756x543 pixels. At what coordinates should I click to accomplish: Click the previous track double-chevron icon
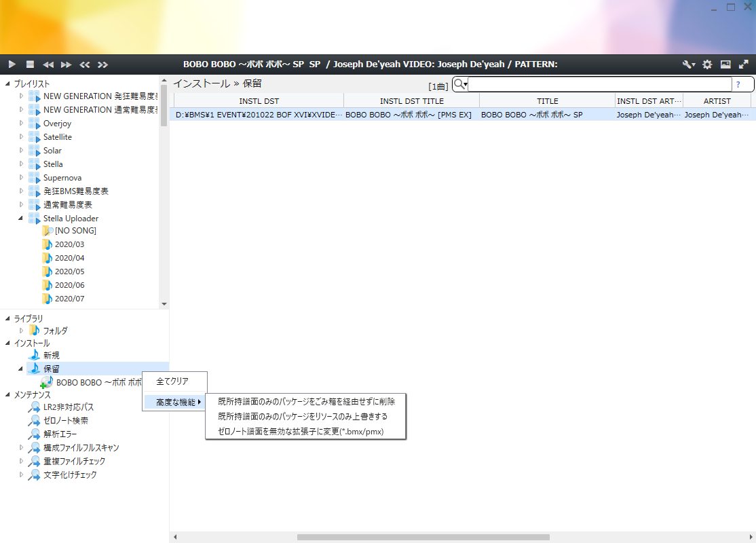pyautogui.click(x=85, y=64)
